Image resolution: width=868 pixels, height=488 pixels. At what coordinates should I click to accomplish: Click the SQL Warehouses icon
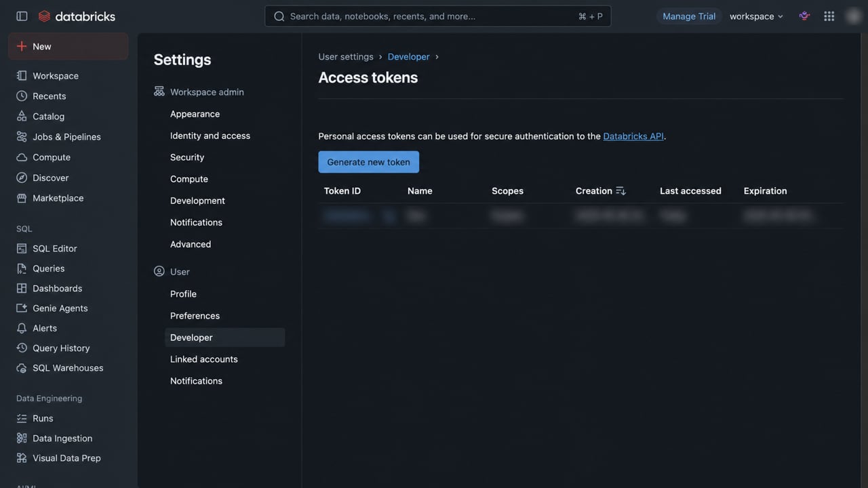22,368
